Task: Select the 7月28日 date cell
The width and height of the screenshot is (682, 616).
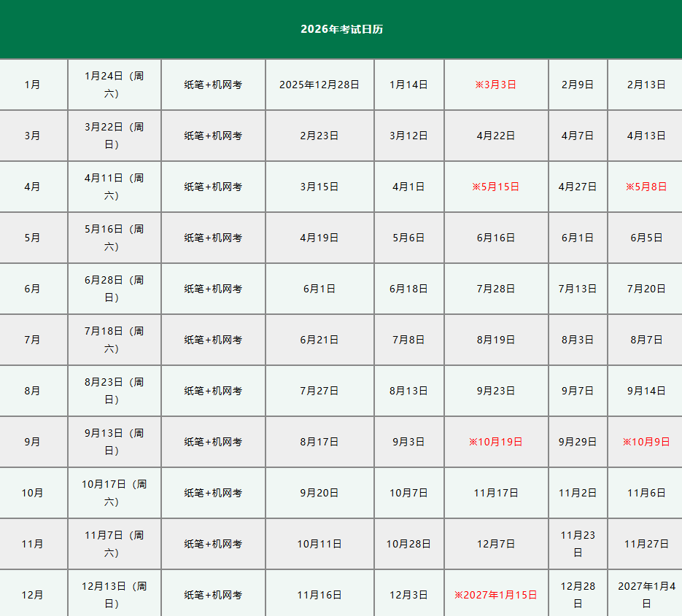Action: coord(495,289)
